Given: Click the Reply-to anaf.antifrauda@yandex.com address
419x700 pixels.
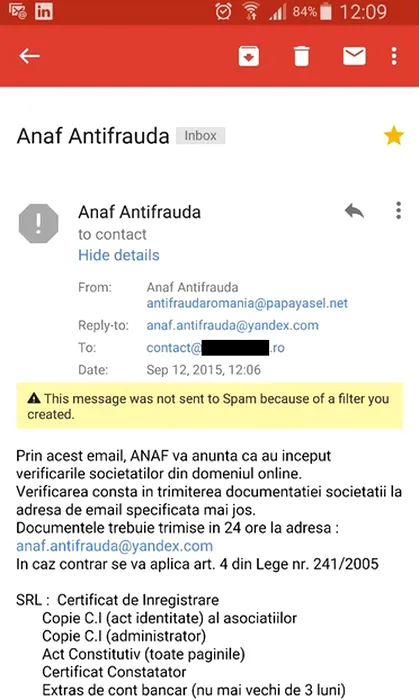Looking at the screenshot, I should pos(232,325).
